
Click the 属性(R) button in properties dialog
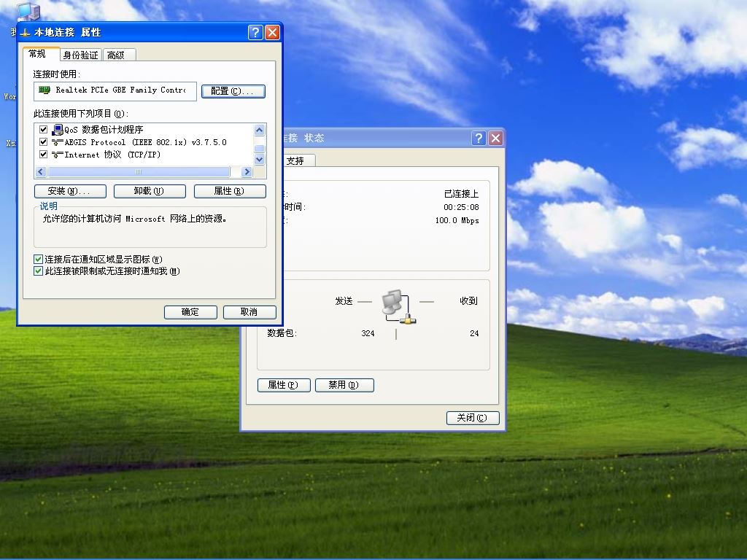click(230, 191)
